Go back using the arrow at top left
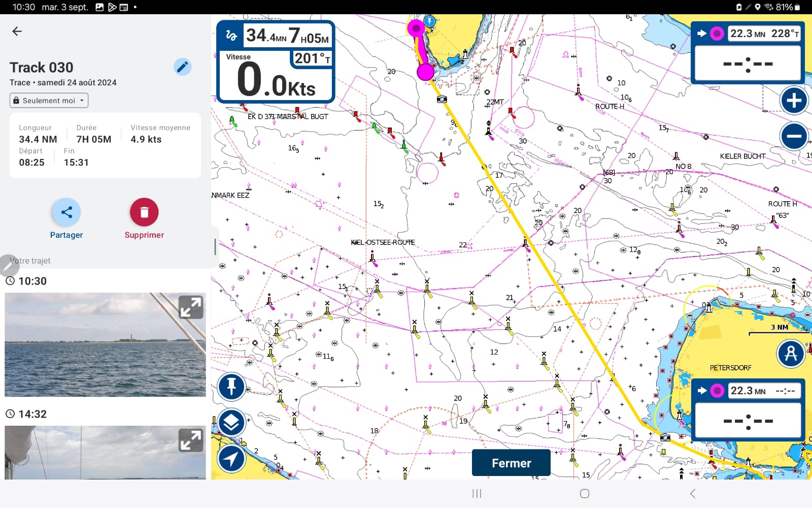This screenshot has width=812, height=508. 17,31
